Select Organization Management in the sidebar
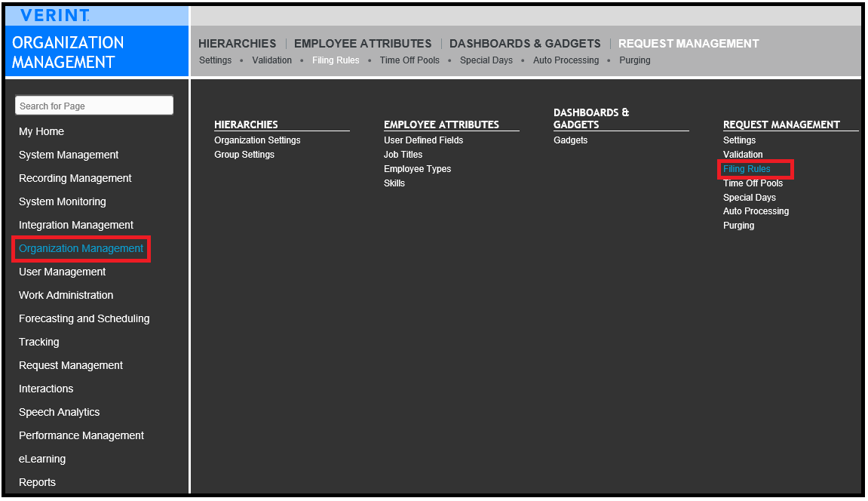 click(x=81, y=248)
